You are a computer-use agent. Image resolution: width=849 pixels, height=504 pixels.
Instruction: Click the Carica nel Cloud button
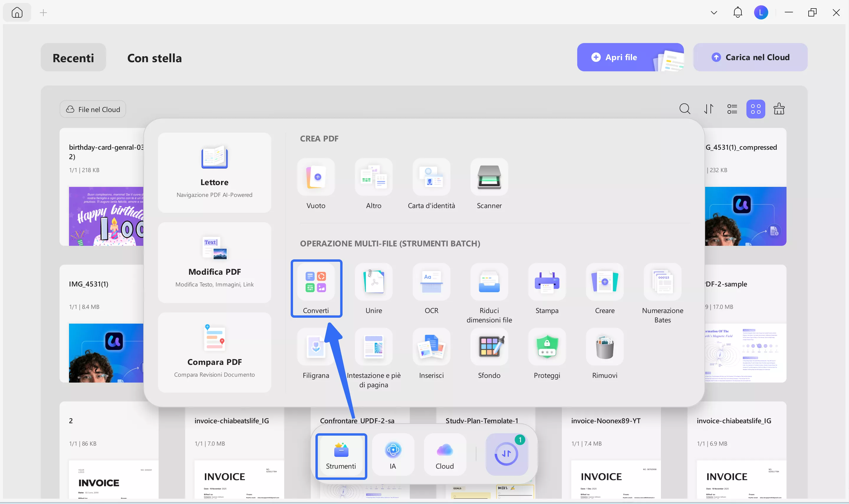point(750,57)
